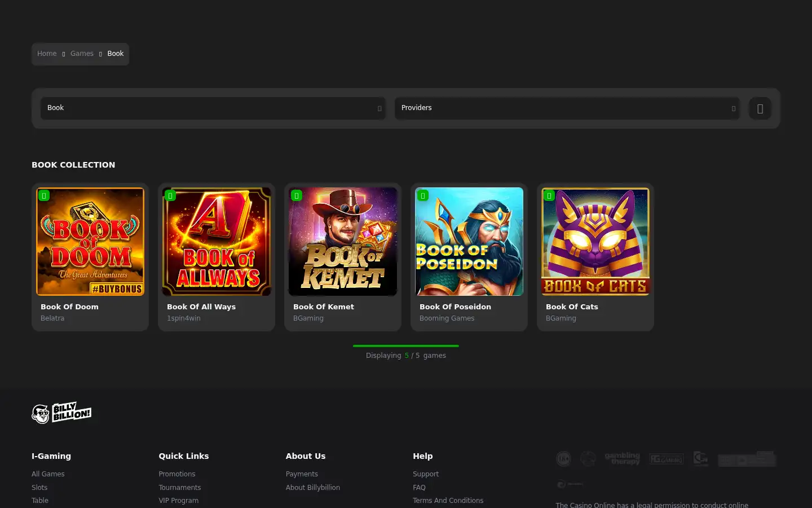
Task: Click the RG Gaming logo in the footer
Action: point(666,459)
